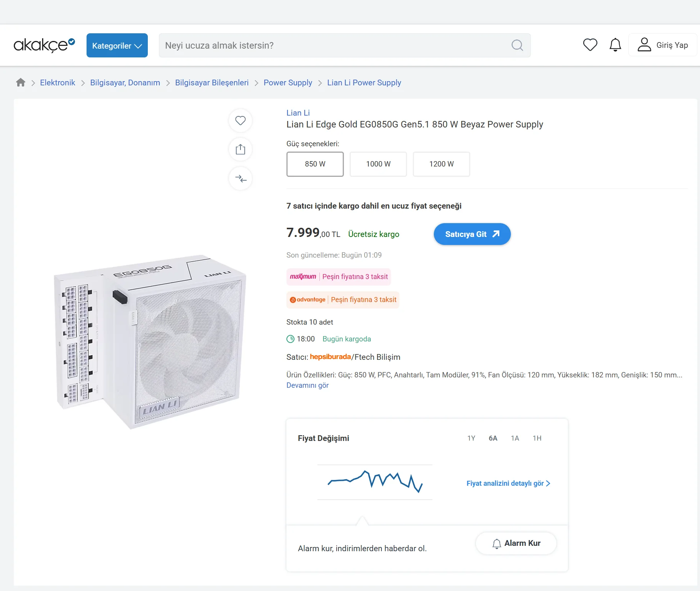Click the Ücretsiz kargo text
Viewport: 700px width, 591px height.
[374, 234]
